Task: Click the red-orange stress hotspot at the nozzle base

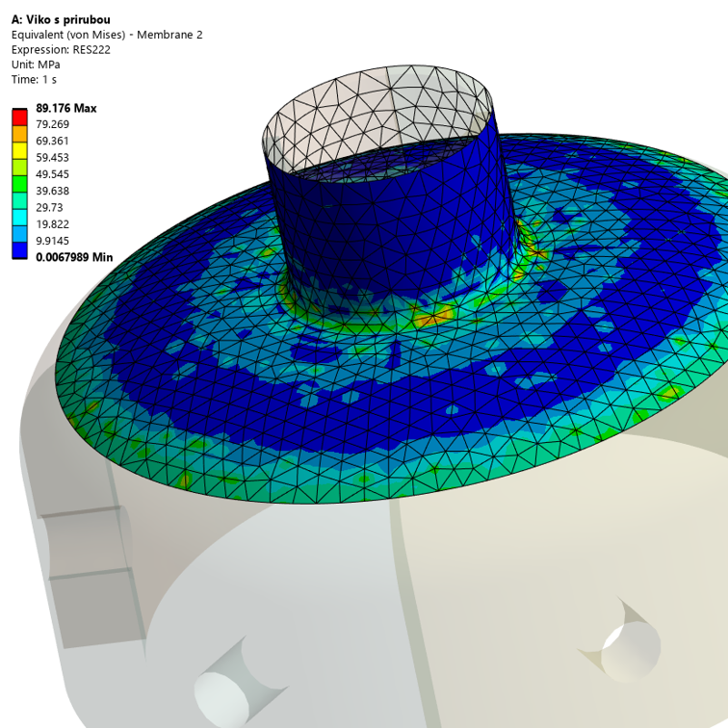Action: tap(432, 318)
